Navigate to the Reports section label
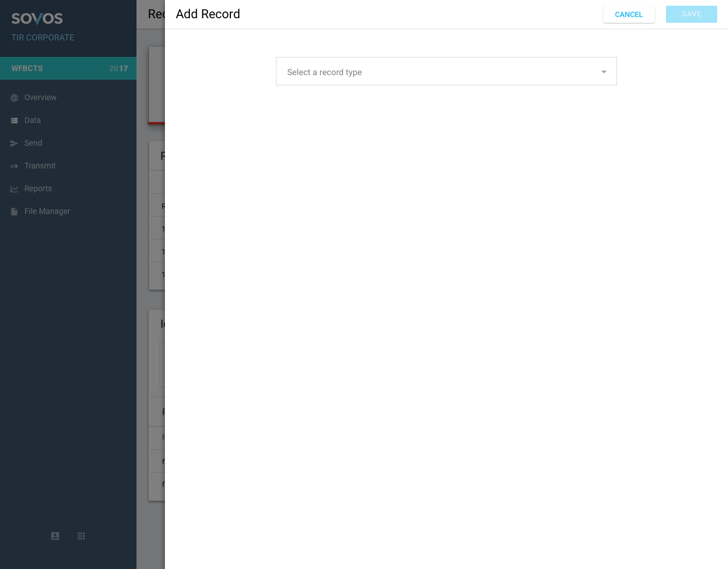Viewport: 728px width, 569px height. (38, 189)
